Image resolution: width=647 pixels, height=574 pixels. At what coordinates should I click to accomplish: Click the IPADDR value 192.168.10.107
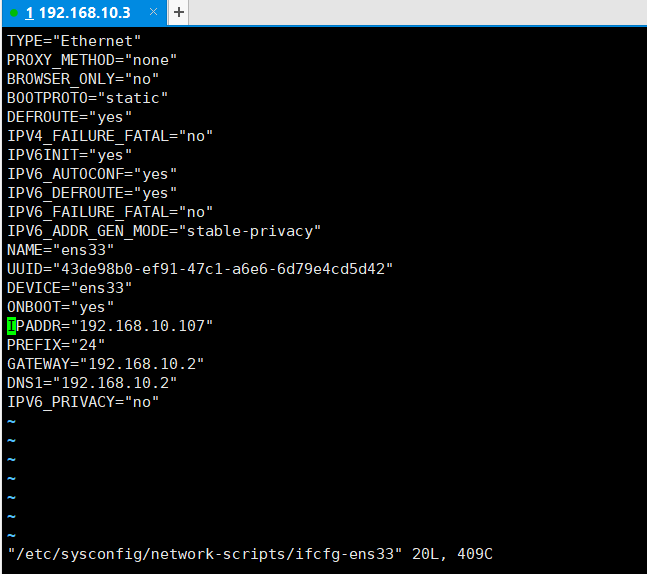coord(142,326)
